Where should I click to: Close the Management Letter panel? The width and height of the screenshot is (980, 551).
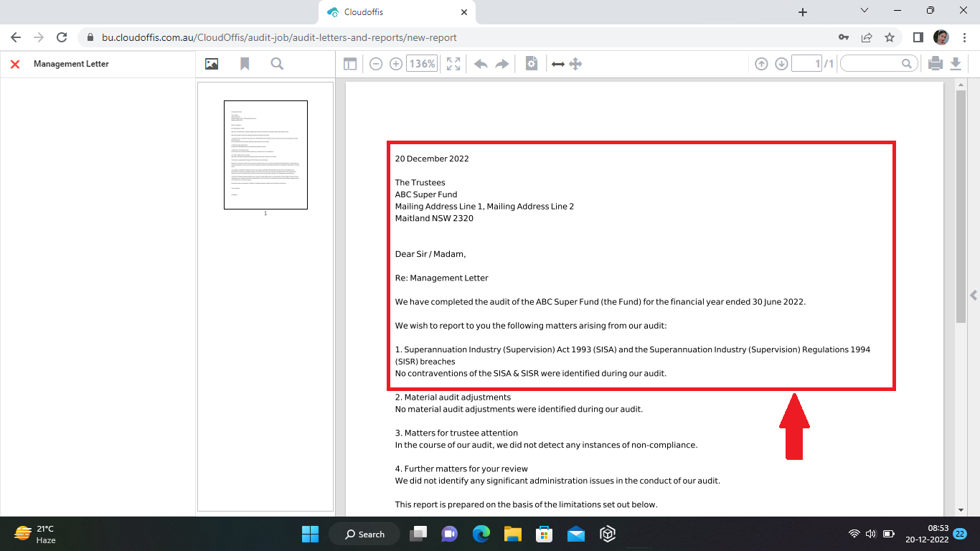pos(14,64)
